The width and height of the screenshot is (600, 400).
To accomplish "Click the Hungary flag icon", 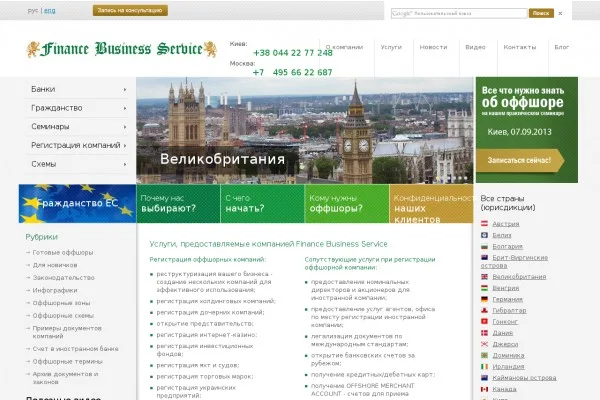I will click(x=484, y=288).
